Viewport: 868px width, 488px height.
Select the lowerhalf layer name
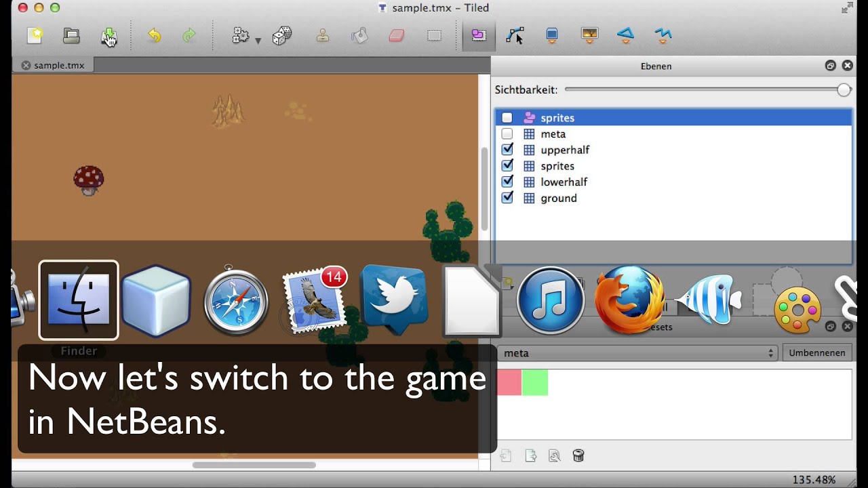pyautogui.click(x=564, y=182)
